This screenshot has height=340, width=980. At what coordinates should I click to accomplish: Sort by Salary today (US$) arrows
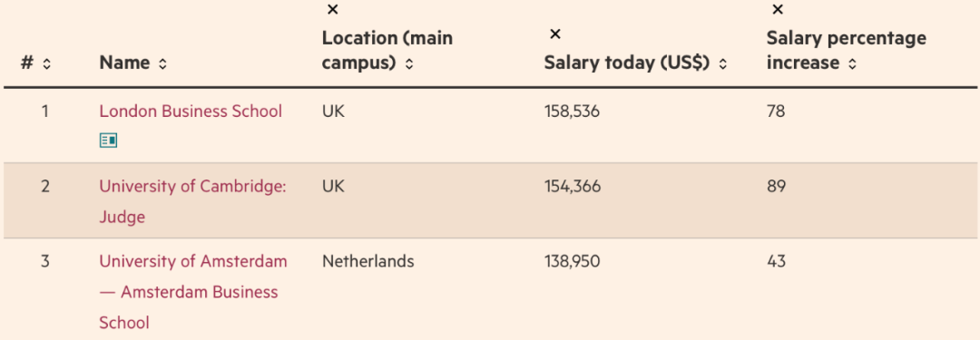[723, 63]
